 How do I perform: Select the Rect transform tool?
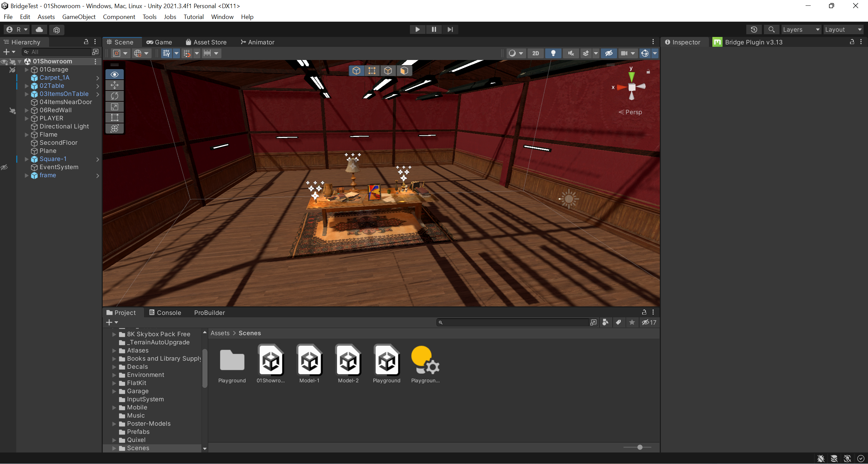point(115,118)
